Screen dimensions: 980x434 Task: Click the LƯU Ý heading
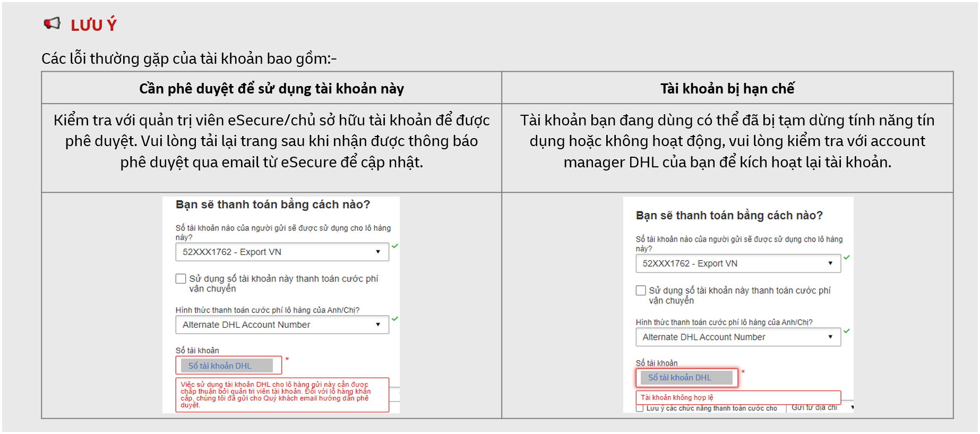(93, 24)
